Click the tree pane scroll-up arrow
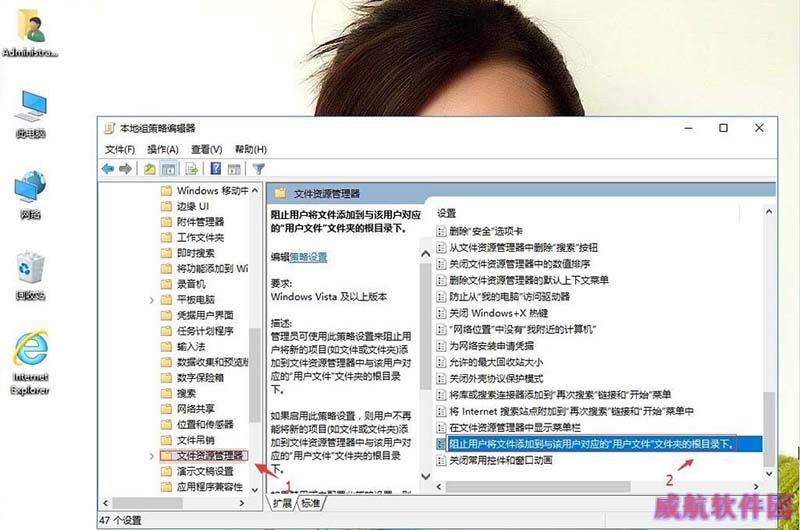Screen dimensions: 800x530 point(255,190)
